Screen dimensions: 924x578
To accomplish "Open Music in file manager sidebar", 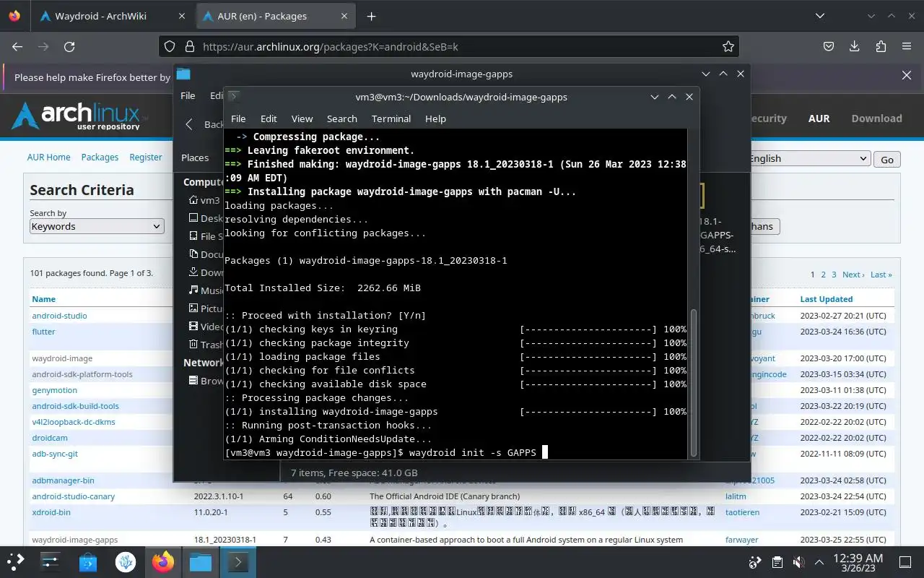I will (206, 290).
